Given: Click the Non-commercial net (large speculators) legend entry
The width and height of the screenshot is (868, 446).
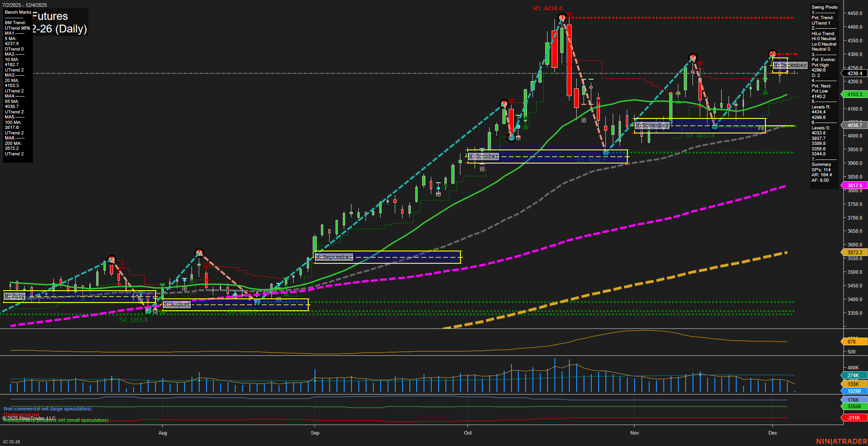Looking at the screenshot, I should click(x=47, y=409).
